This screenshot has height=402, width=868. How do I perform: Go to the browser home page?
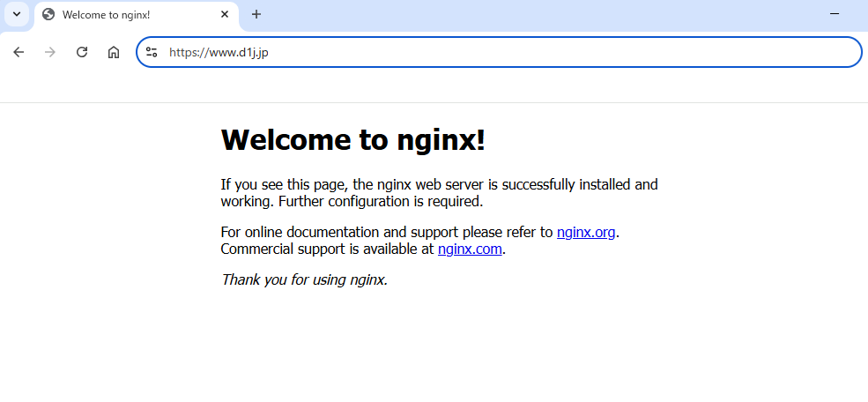[x=114, y=52]
